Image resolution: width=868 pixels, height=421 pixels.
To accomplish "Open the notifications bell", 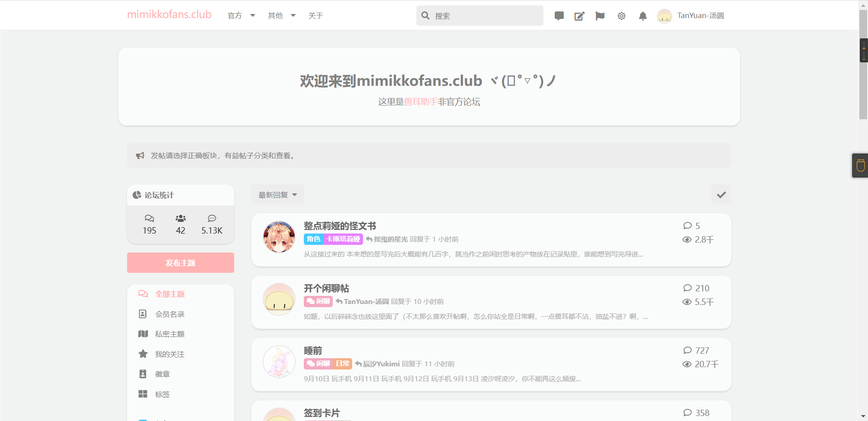I will tap(642, 16).
